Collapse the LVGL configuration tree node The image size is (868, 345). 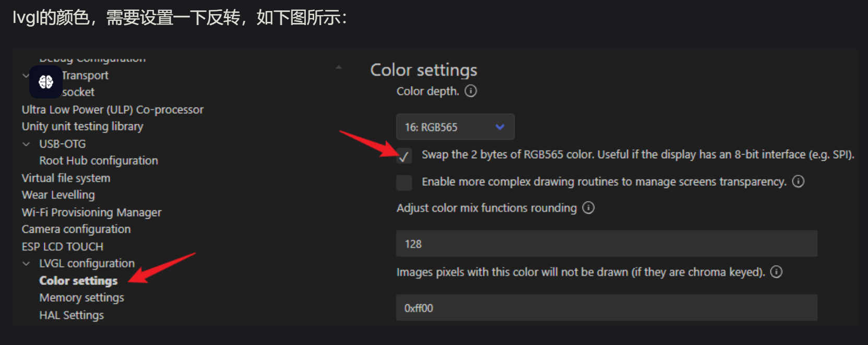(26, 264)
